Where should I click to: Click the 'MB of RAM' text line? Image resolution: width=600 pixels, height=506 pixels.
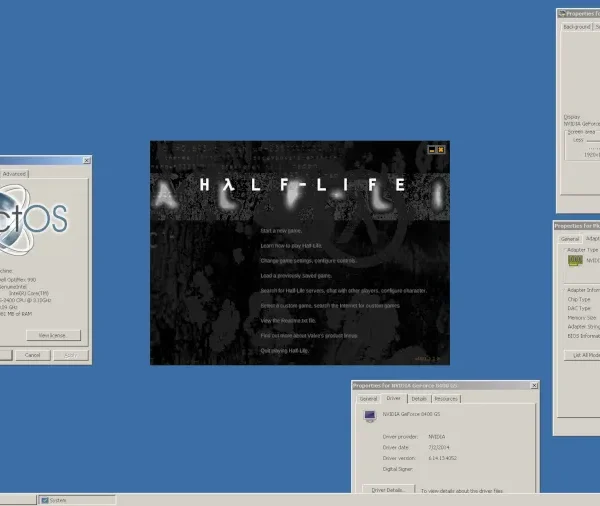click(16, 314)
